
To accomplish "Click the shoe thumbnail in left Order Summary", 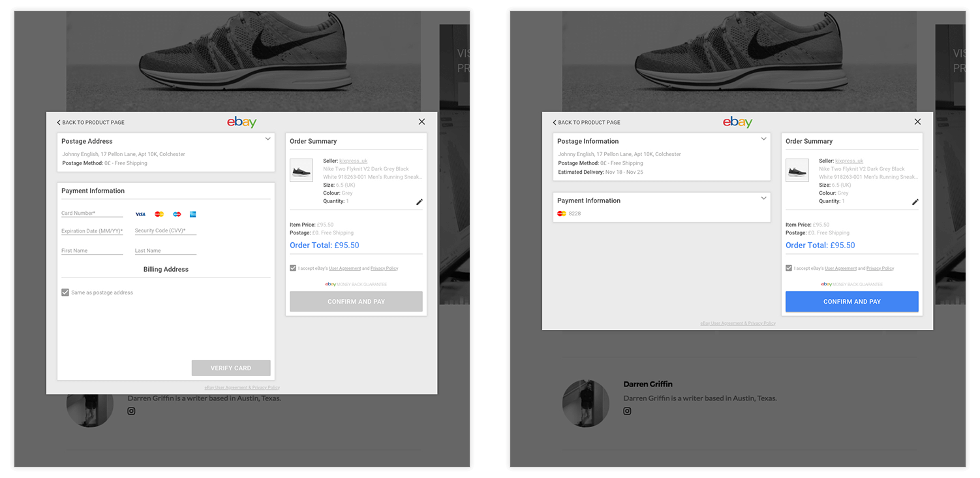I will click(x=301, y=170).
